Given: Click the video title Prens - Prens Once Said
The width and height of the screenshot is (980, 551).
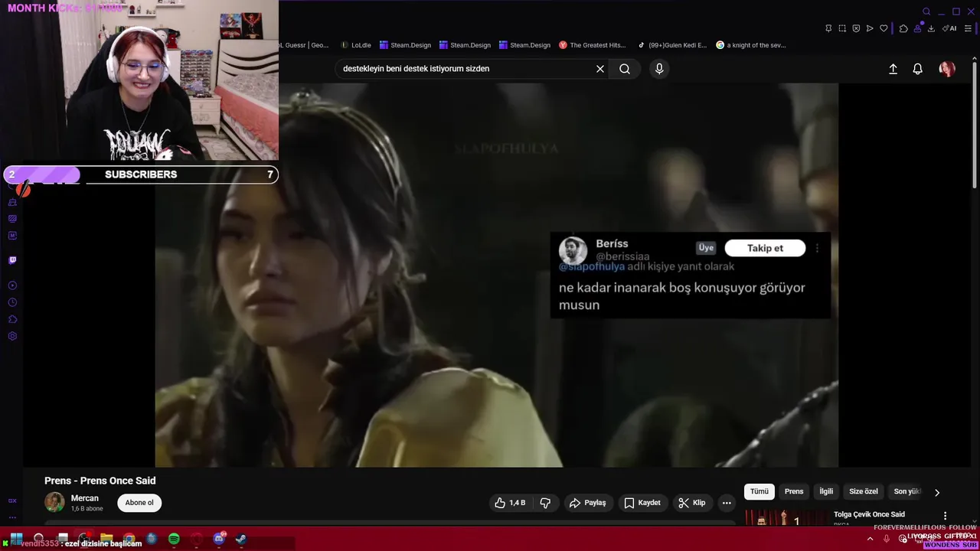Looking at the screenshot, I should click(100, 481).
